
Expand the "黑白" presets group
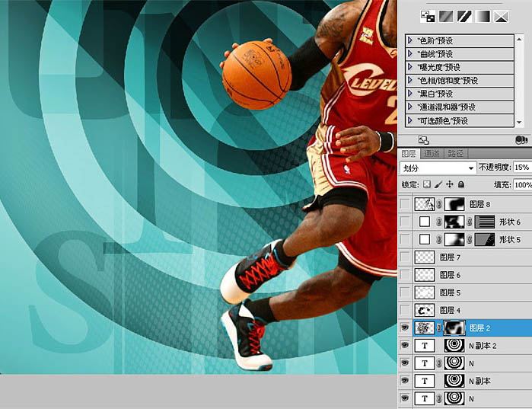(x=410, y=94)
